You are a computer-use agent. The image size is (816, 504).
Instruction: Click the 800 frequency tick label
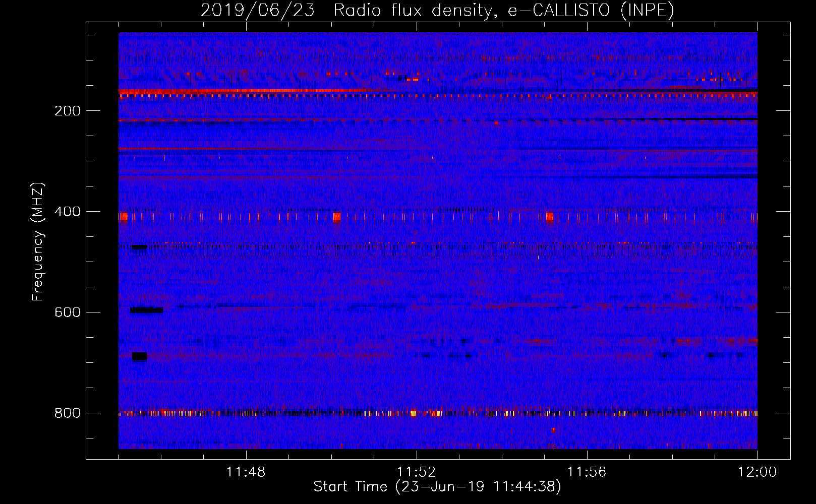click(68, 413)
